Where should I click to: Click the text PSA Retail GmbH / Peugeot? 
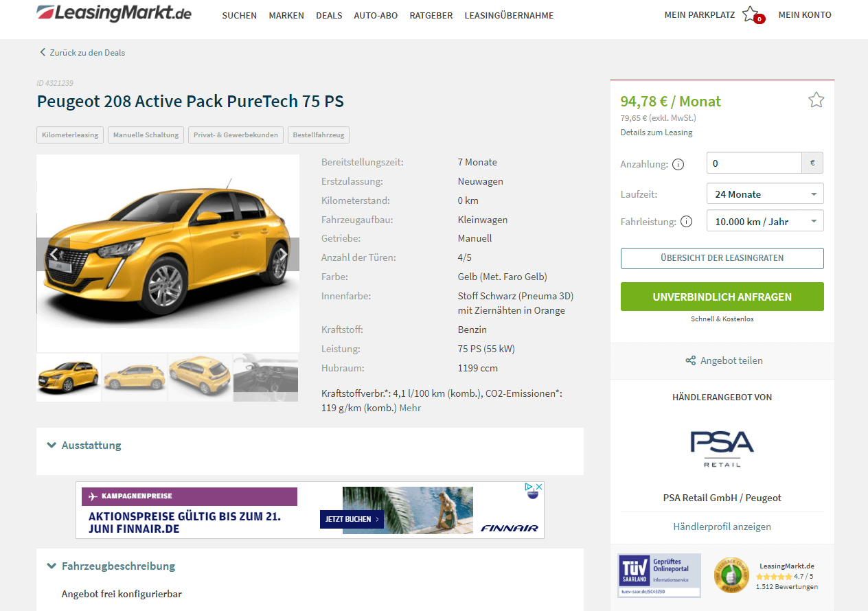[x=722, y=498]
